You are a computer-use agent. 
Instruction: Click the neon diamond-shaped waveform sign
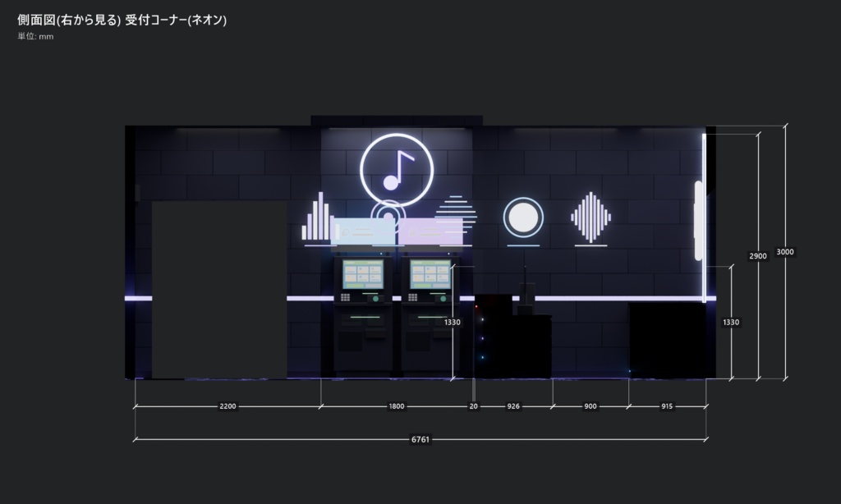tap(591, 218)
